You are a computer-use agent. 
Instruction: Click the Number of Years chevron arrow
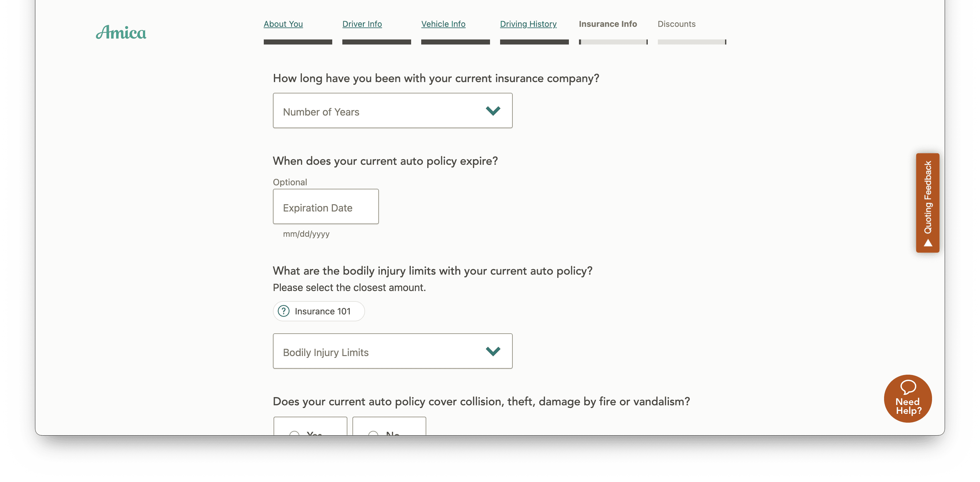[493, 111]
